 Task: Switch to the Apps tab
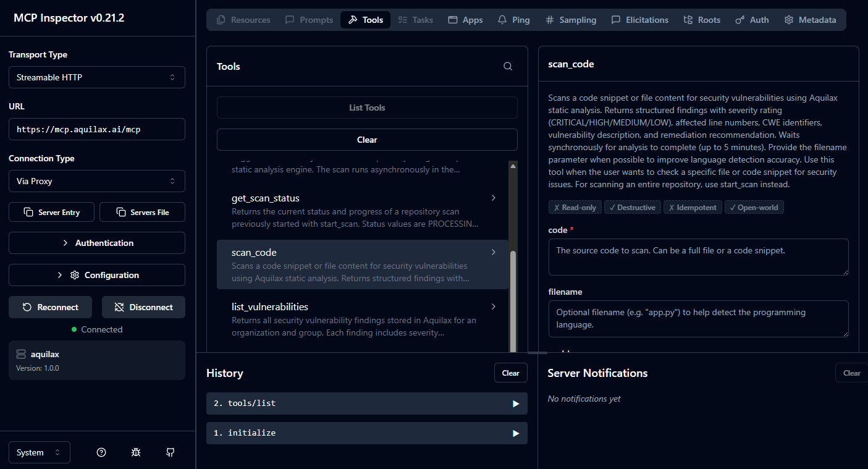point(465,20)
